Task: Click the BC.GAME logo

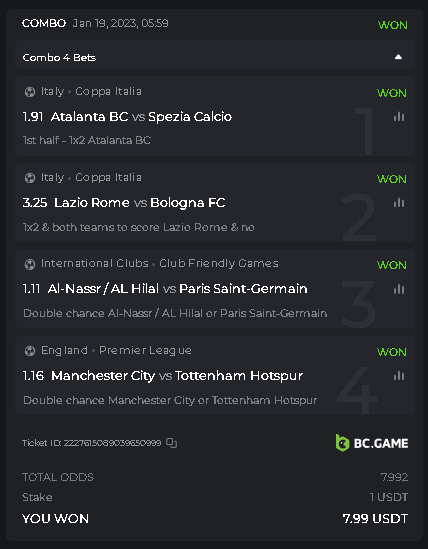Action: point(372,443)
